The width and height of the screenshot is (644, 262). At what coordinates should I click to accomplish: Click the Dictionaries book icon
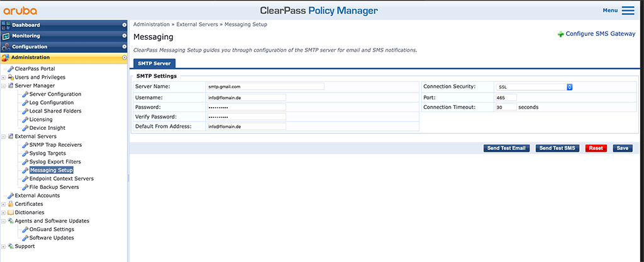point(11,212)
